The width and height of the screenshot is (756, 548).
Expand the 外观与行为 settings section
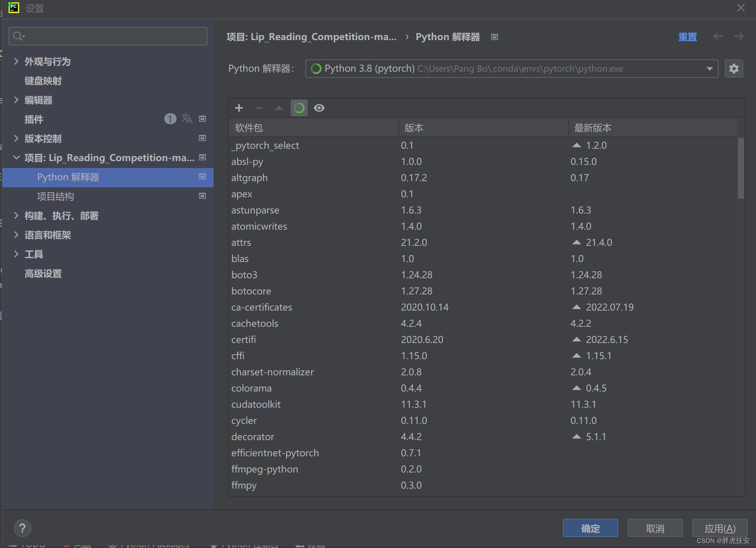[16, 61]
